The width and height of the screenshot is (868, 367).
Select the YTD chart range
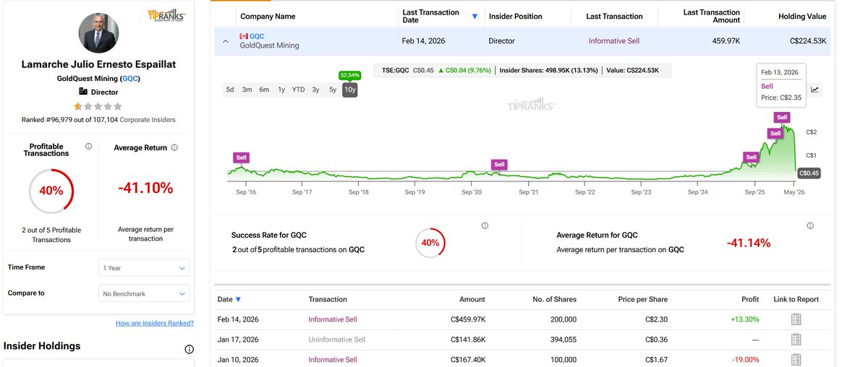(x=298, y=90)
